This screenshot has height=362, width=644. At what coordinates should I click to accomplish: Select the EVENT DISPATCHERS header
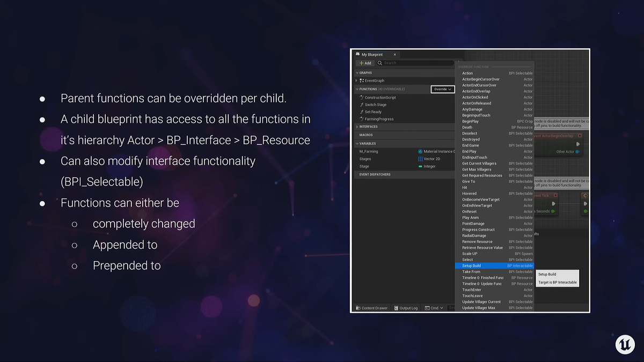pyautogui.click(x=405, y=174)
